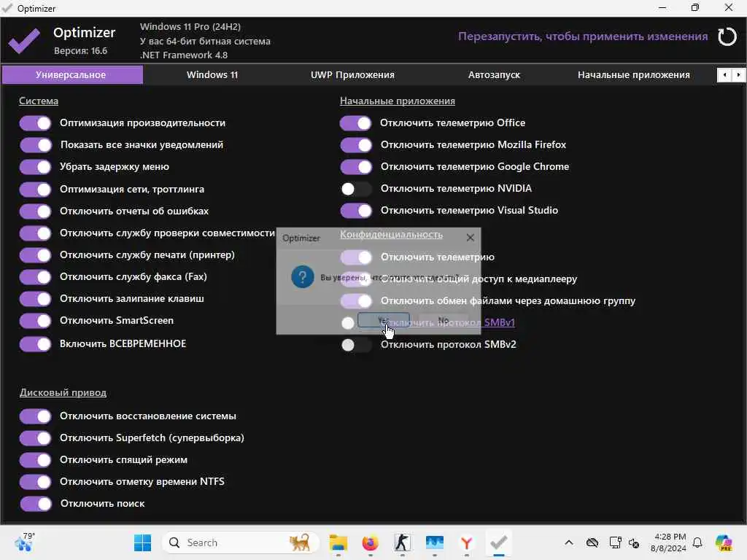Open File Explorer from the taskbar
Screen dimensions: 747x560
pyautogui.click(x=338, y=542)
